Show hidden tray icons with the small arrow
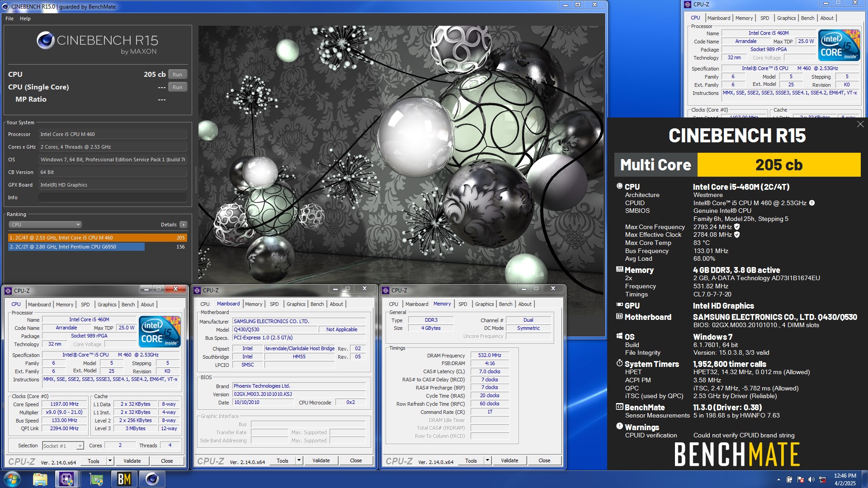The image size is (868, 488). [x=778, y=479]
